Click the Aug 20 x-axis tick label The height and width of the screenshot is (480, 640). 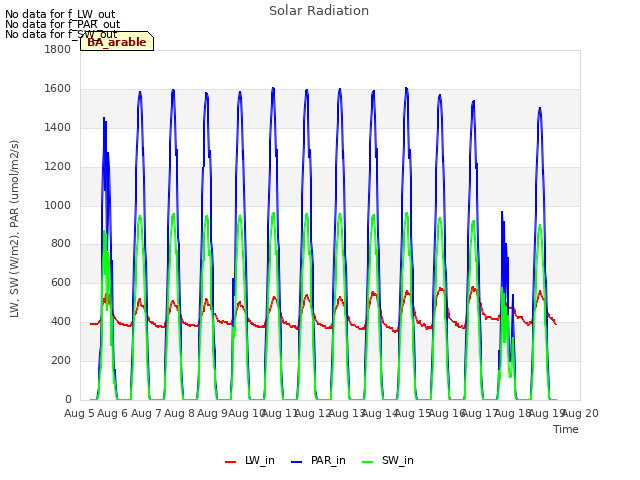pyautogui.click(x=580, y=413)
